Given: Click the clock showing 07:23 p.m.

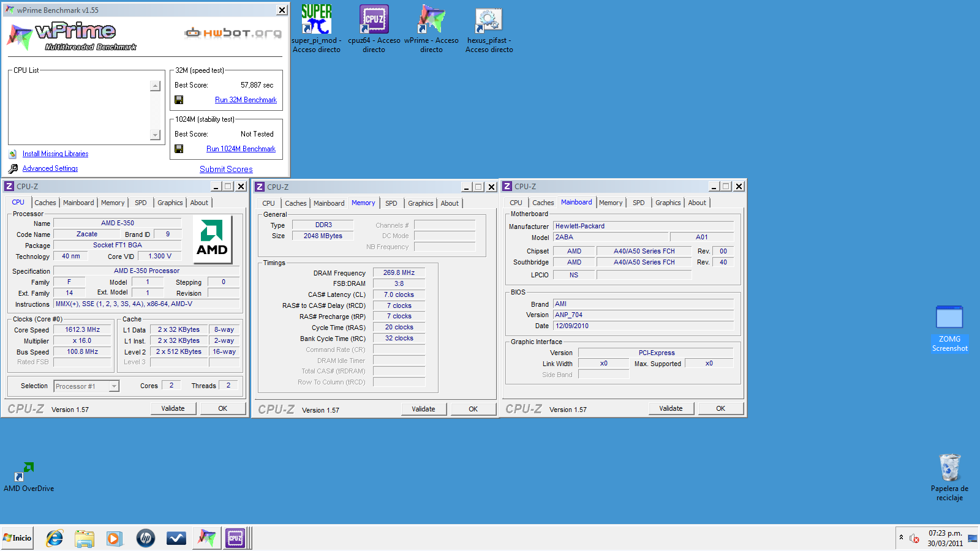Looking at the screenshot, I should 945,533.
